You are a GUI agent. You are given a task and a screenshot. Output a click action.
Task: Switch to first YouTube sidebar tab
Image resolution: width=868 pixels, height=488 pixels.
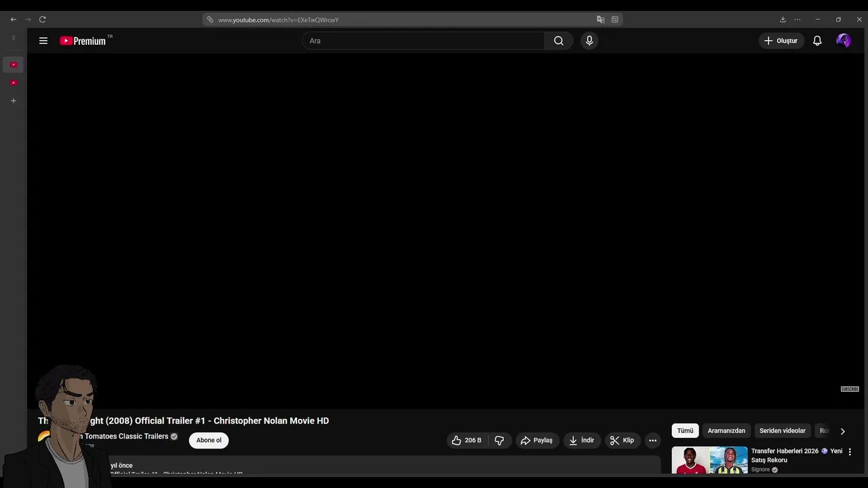tap(14, 64)
